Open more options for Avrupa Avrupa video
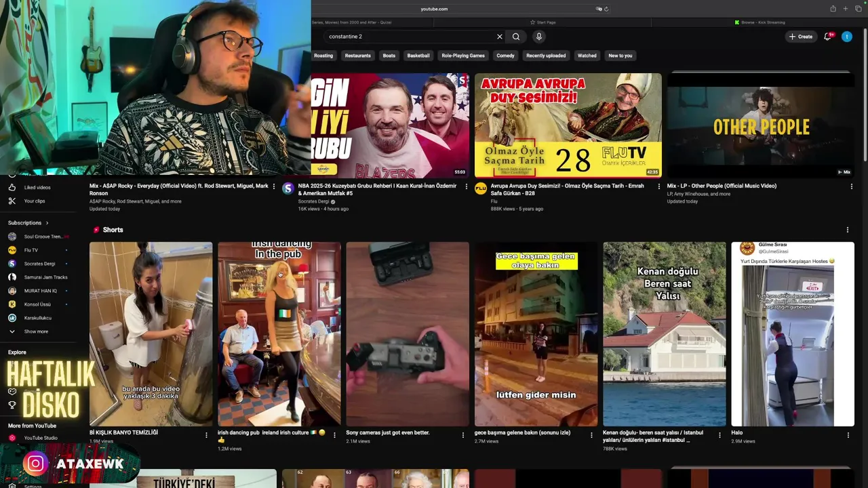 point(659,186)
